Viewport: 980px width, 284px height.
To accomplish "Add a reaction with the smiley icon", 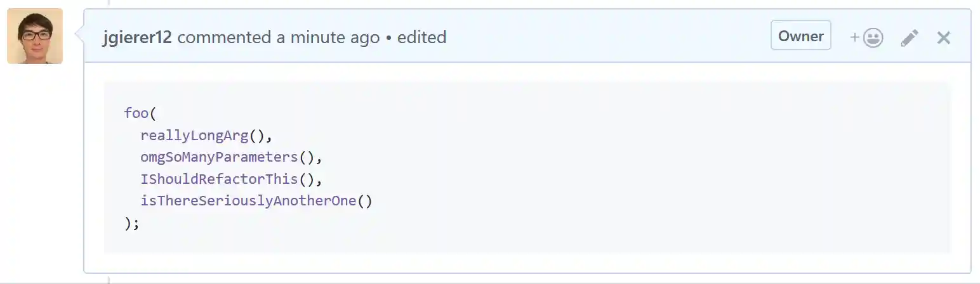I will tap(867, 37).
